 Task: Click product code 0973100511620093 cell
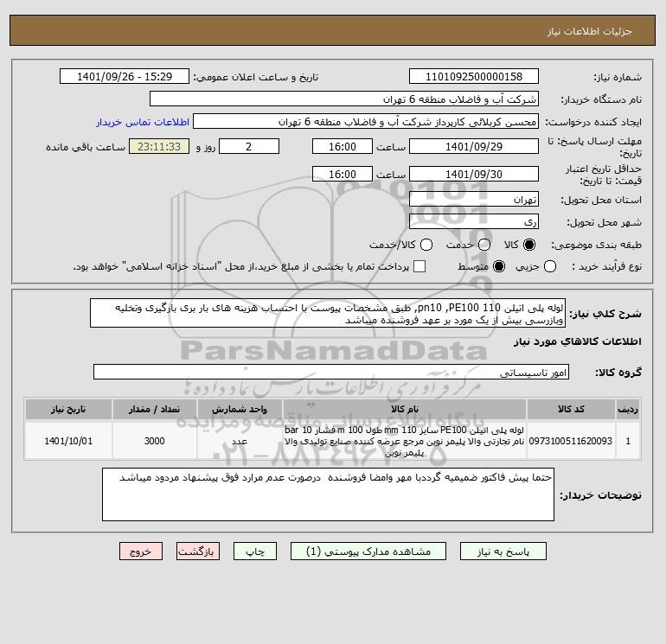click(571, 441)
